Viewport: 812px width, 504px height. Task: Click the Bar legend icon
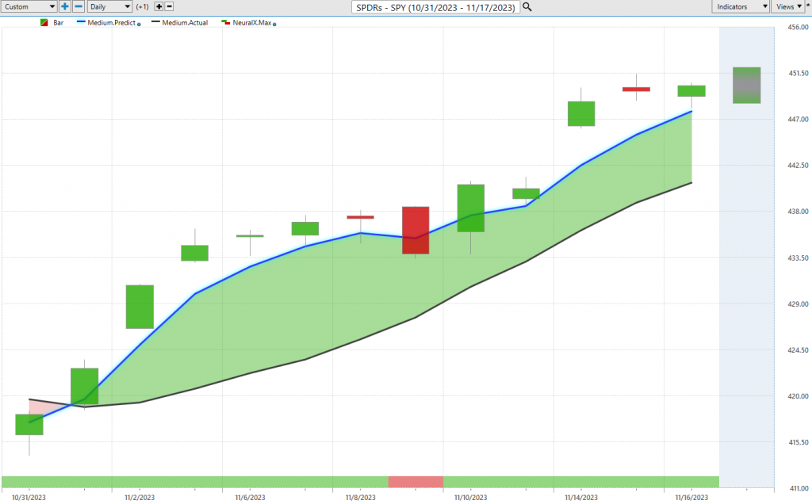click(x=44, y=23)
